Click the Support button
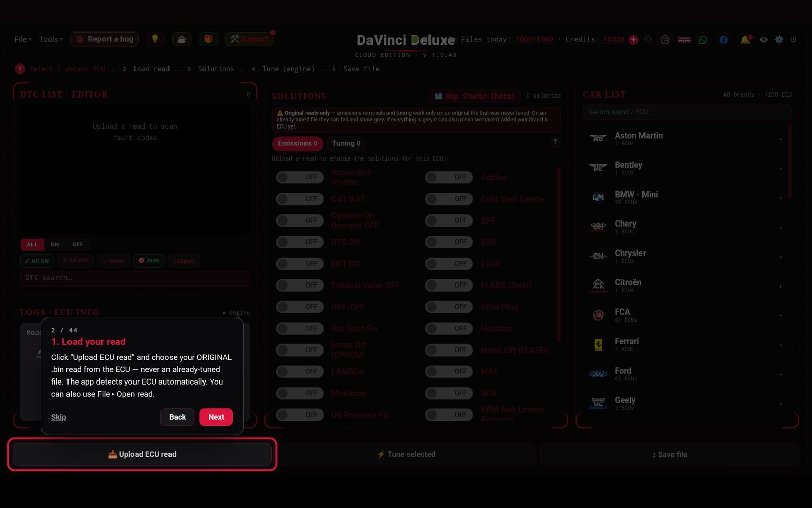 249,39
